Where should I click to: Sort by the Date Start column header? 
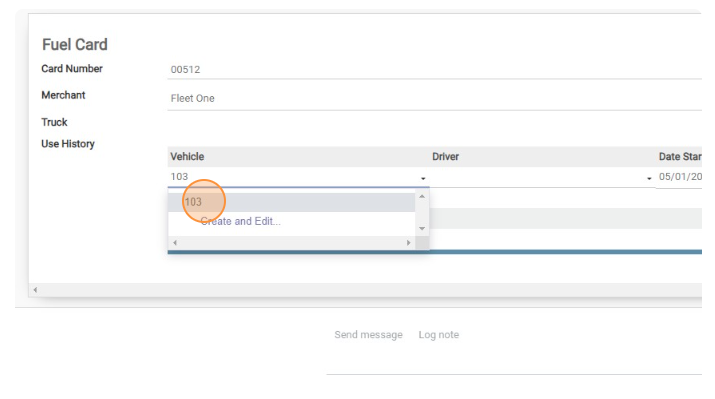[x=680, y=157]
